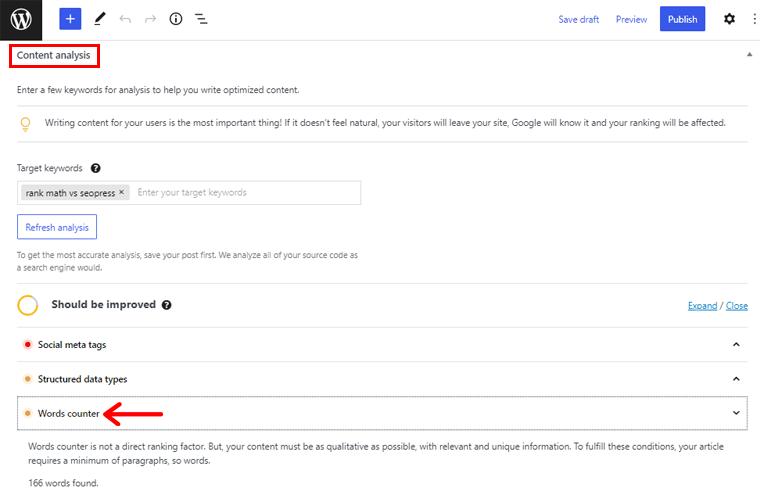This screenshot has height=490, width=760.
Task: Click the '166 words found.' text
Action: coord(63,483)
